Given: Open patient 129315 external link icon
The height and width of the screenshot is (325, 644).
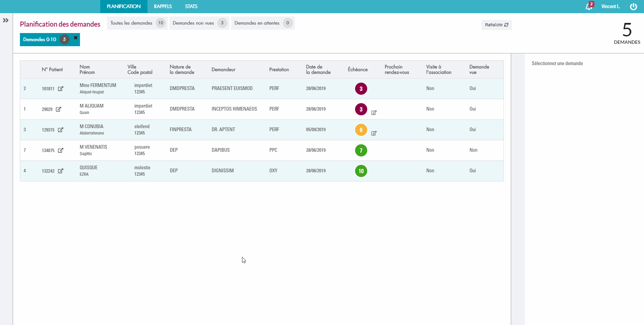Looking at the screenshot, I should [60, 130].
